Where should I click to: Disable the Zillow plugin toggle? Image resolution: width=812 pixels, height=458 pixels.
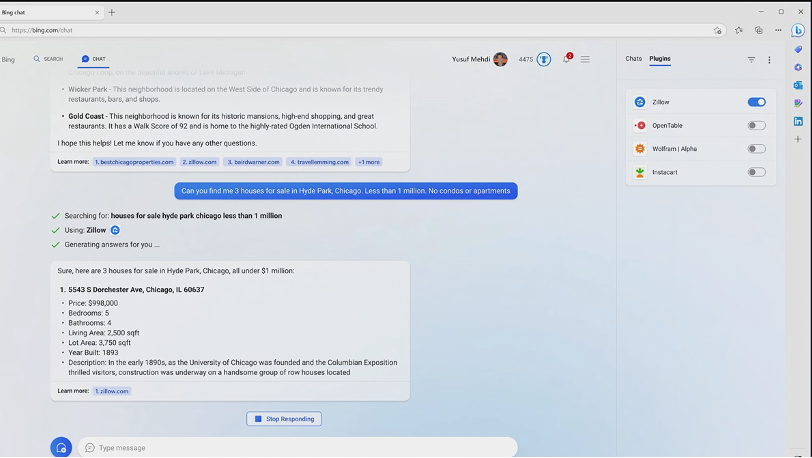[756, 102]
